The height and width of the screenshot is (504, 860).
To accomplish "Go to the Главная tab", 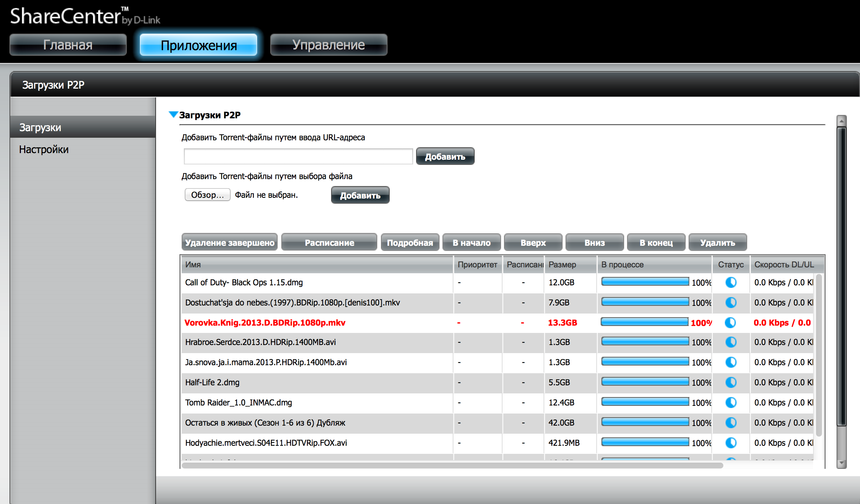I will coord(68,45).
